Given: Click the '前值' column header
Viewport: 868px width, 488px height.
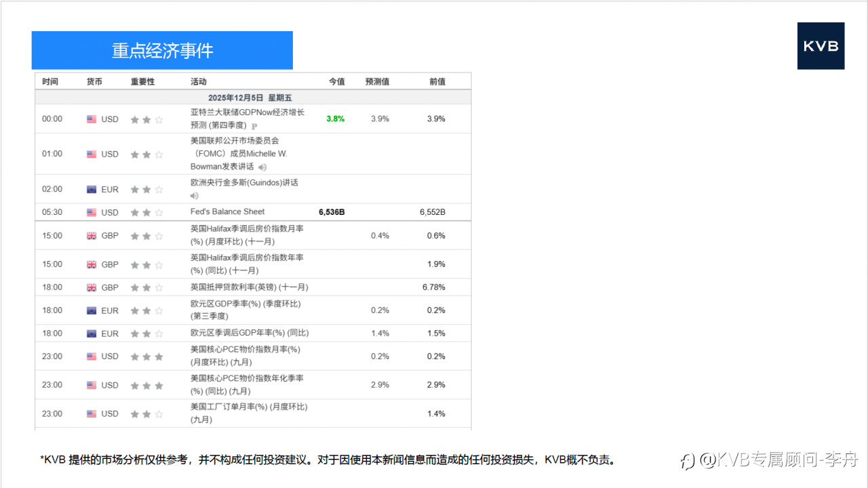Looking at the screenshot, I should 437,81.
